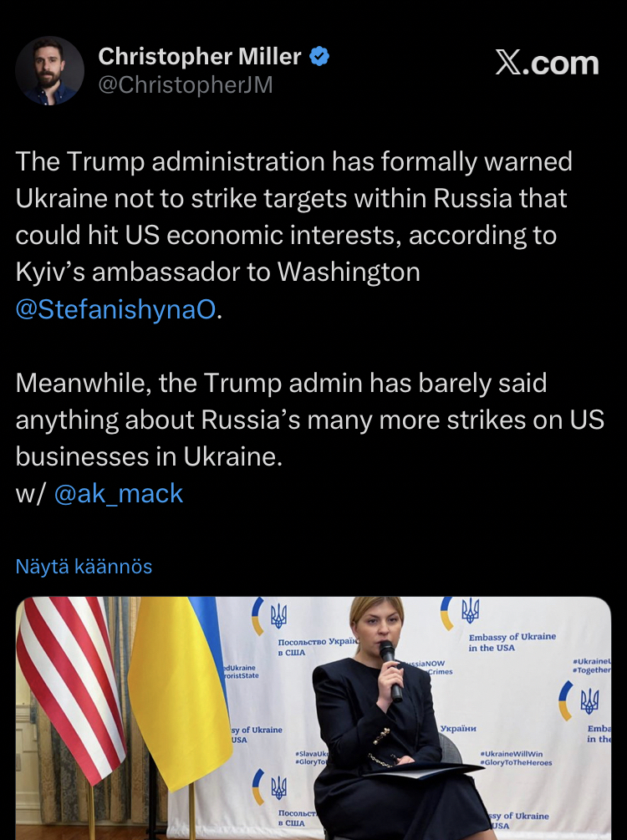627x840 pixels.
Task: Open Christopher Miller's profile avatar
Action: (x=50, y=70)
